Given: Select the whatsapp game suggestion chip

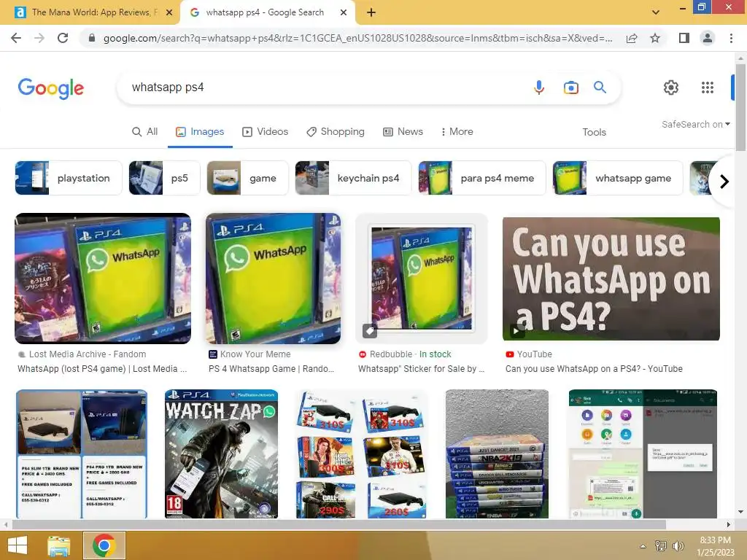Looking at the screenshot, I should (618, 178).
